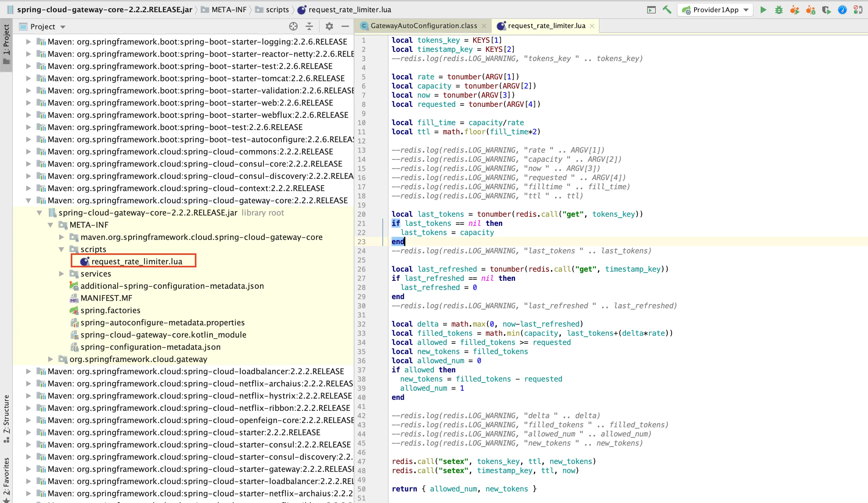Viewport: 868px width, 503px height.
Task: Click the locate-in-project crosshair icon
Action: pos(293,26)
